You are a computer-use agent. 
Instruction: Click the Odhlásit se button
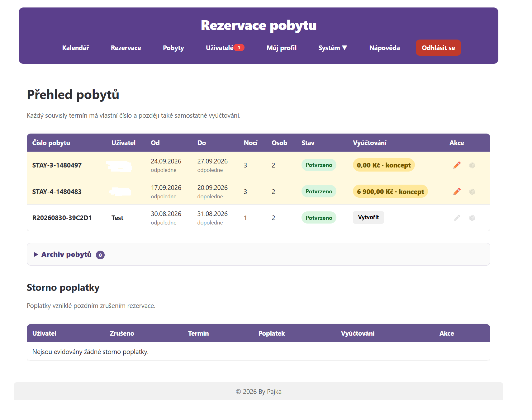pyautogui.click(x=438, y=48)
